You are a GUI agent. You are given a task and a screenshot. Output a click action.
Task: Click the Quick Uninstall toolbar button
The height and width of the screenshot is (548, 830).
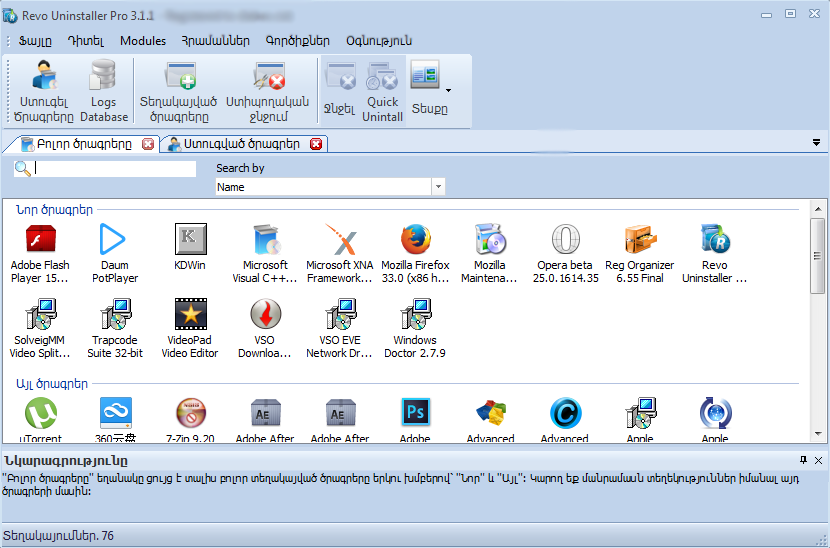(382, 91)
